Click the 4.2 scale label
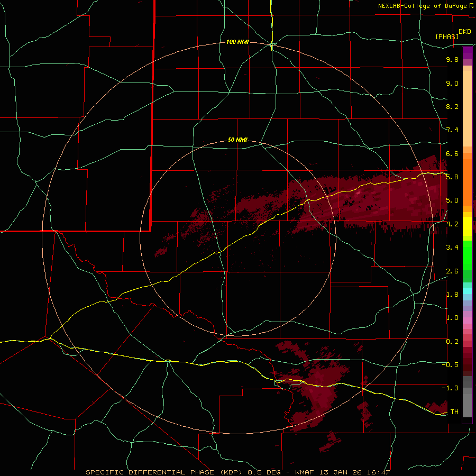 452,224
